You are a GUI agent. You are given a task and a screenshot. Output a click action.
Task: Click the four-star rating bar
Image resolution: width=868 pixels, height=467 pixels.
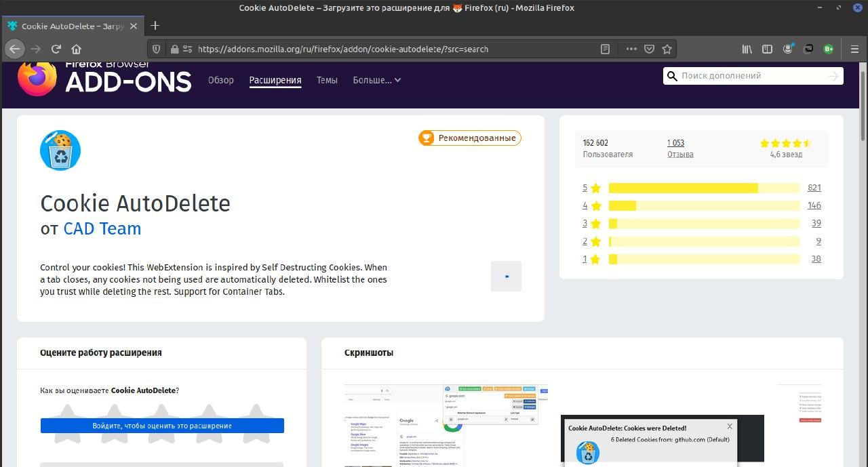(x=705, y=205)
